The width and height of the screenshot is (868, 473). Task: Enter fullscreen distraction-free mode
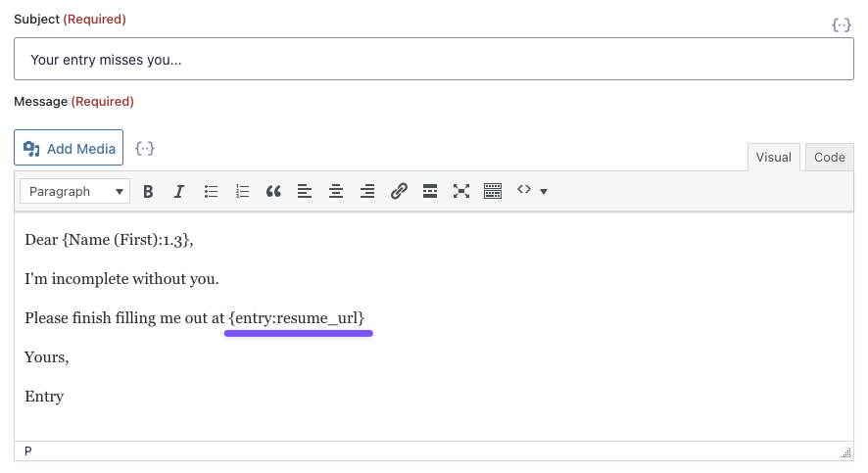pos(460,192)
